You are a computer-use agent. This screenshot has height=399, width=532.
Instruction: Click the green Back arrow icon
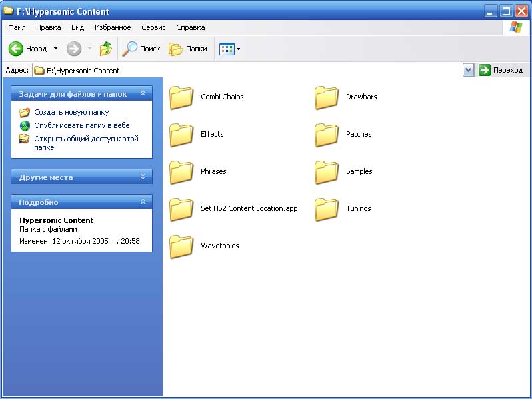coord(15,49)
